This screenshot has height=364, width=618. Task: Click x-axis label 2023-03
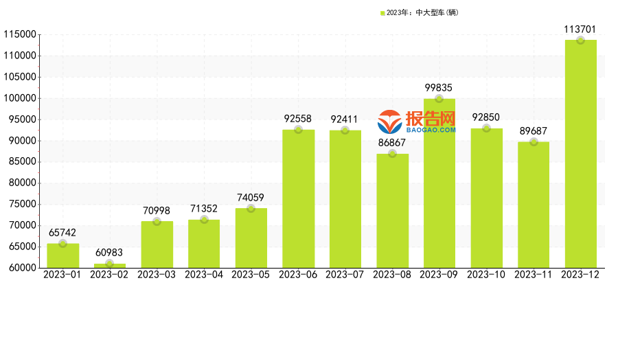(x=157, y=275)
